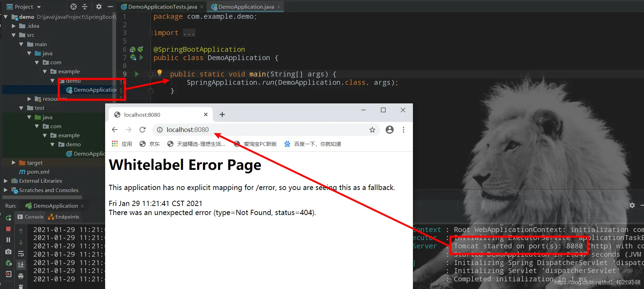Click the down arrow in console toolbar
The width and height of the screenshot is (644, 289).
(x=21, y=242)
